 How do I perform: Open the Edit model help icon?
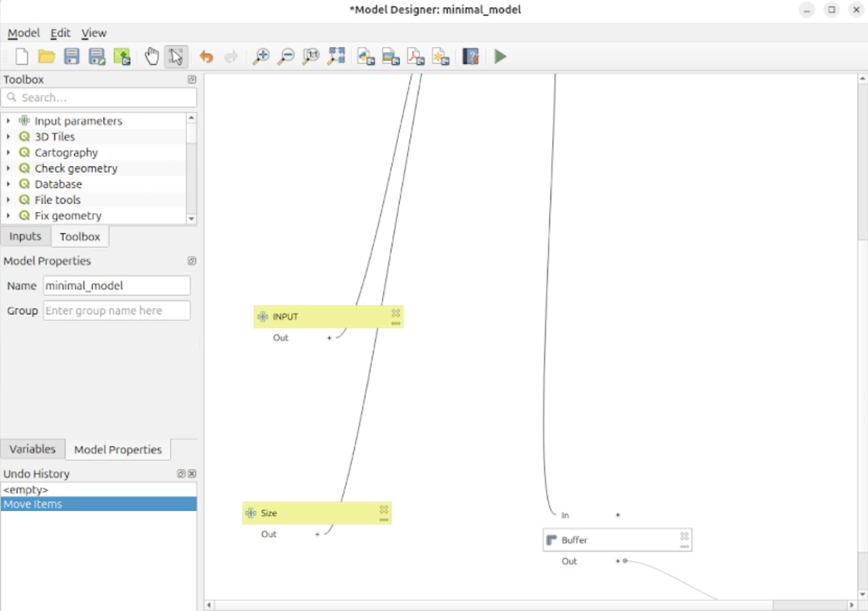470,57
